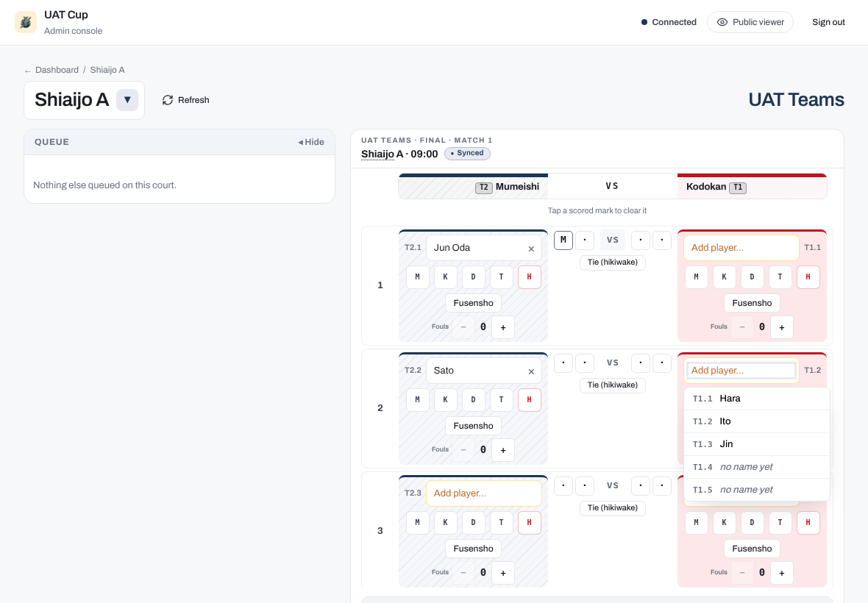Refresh the court view
868x603 pixels.
(185, 100)
